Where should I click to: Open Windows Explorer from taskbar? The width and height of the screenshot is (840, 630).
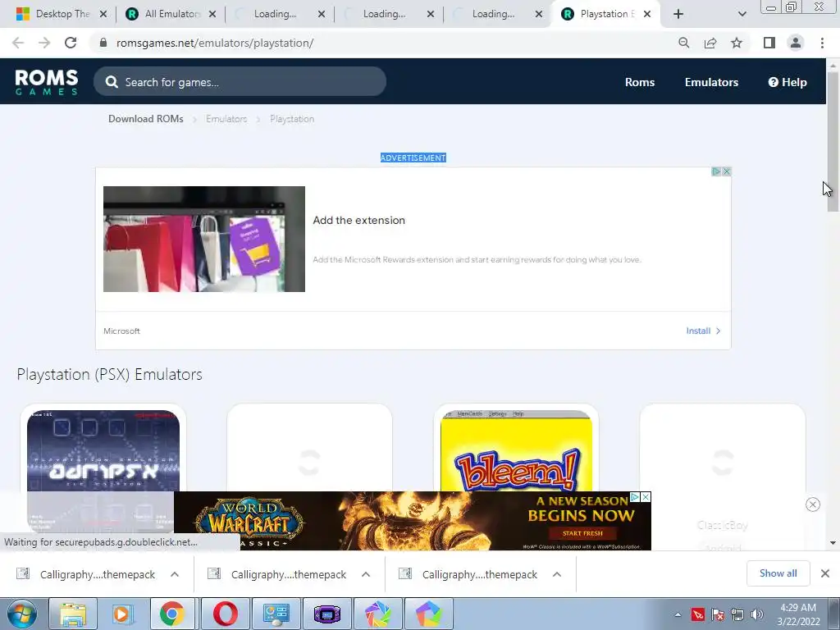tap(73, 614)
